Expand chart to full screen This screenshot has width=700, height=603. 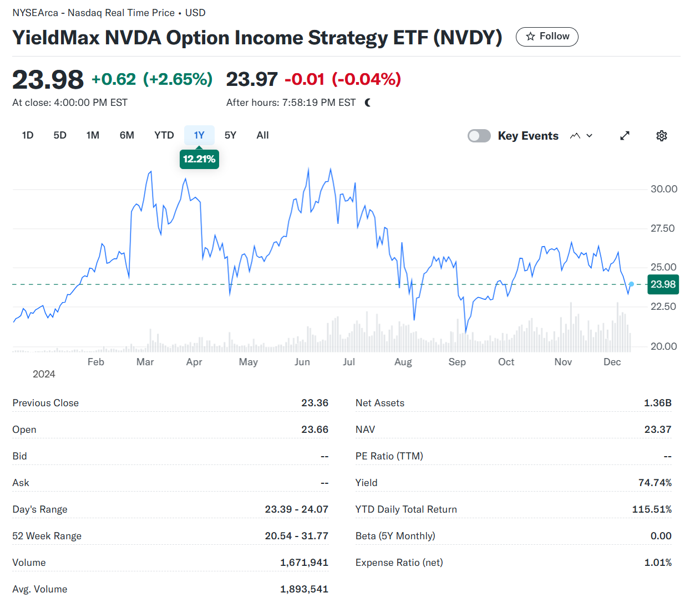tap(625, 136)
